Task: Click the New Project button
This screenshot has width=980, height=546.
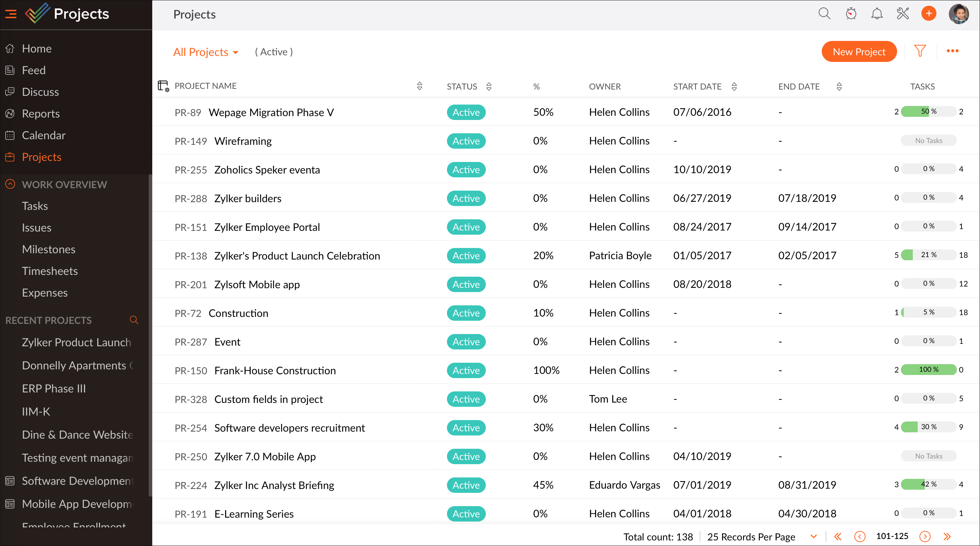Action: 859,52
